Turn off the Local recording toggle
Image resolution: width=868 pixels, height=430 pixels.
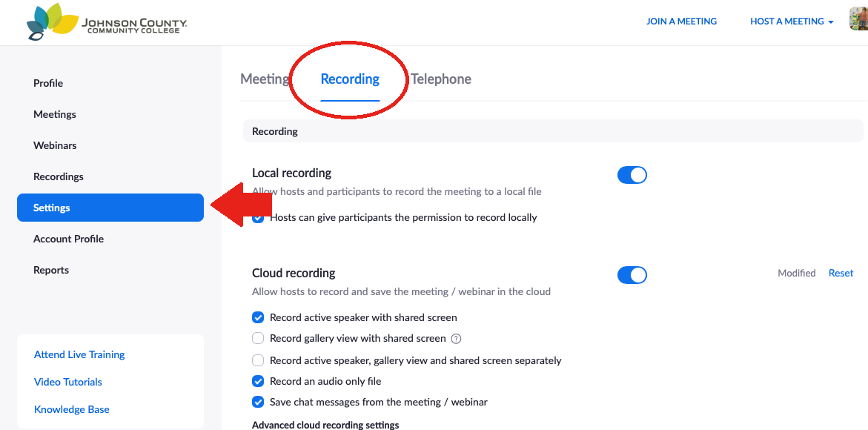632,175
